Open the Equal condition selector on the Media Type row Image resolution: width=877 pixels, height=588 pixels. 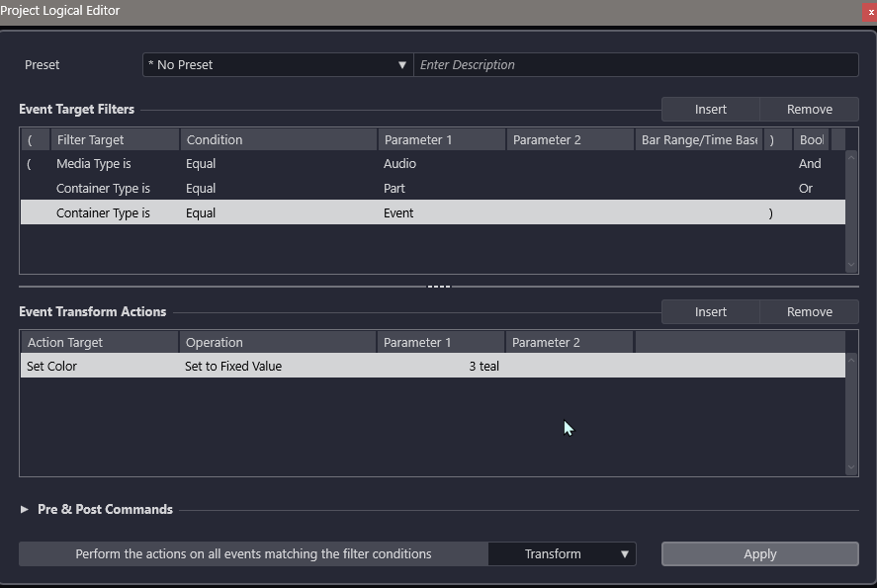click(x=227, y=163)
